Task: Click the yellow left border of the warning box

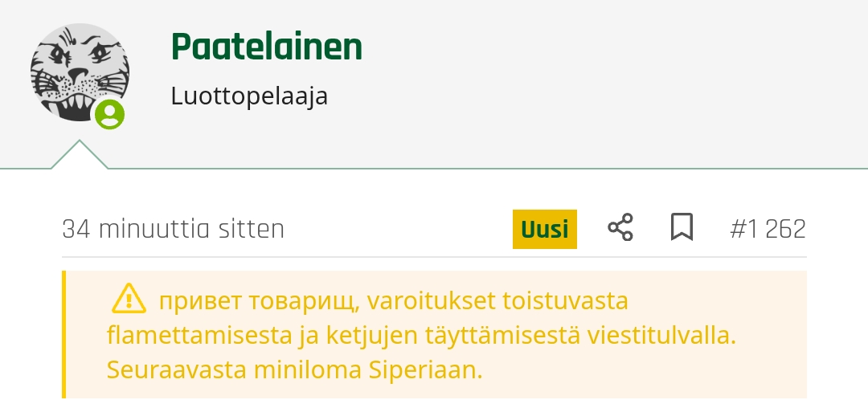Action: tap(64, 334)
